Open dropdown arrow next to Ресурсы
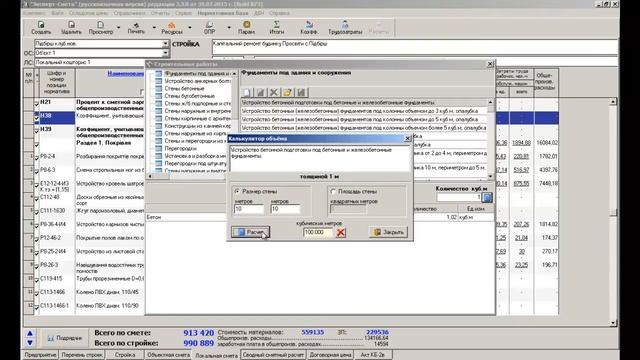This screenshot has height=360, width=640. [190, 28]
